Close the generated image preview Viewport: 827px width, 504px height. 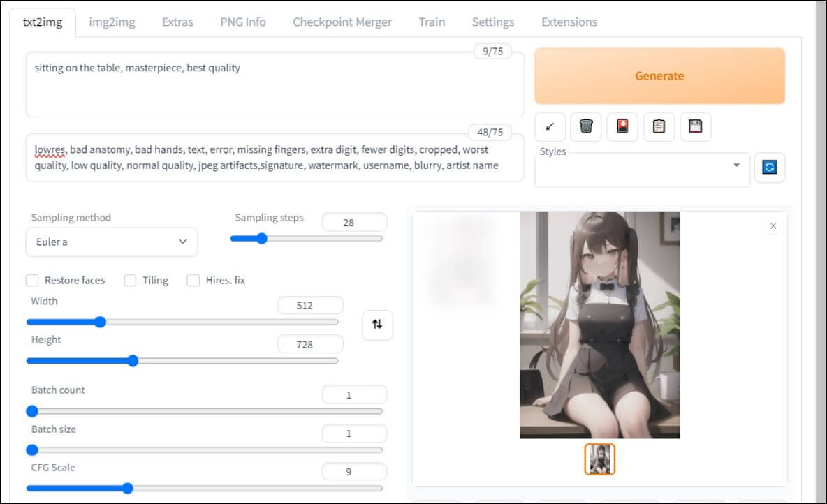click(773, 225)
